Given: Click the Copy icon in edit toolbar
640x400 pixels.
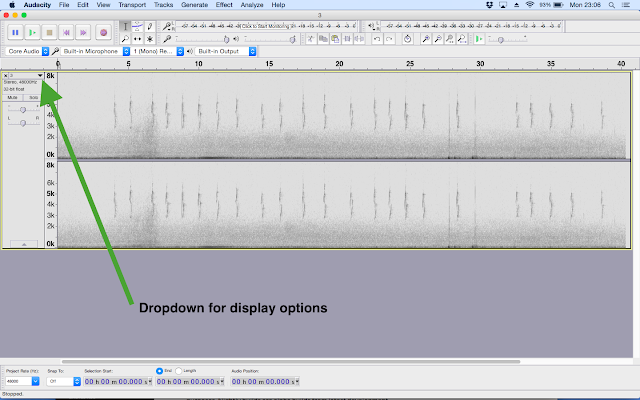Looking at the screenshot, I should (x=323, y=39).
